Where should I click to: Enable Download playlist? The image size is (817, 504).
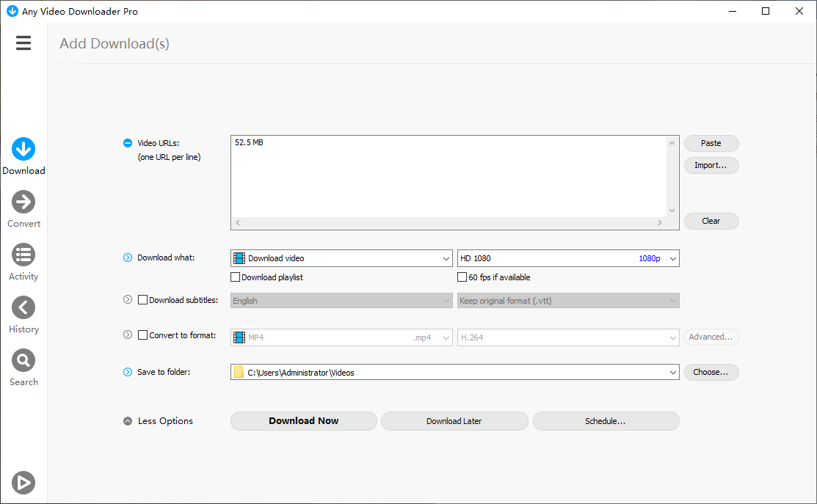(236, 277)
